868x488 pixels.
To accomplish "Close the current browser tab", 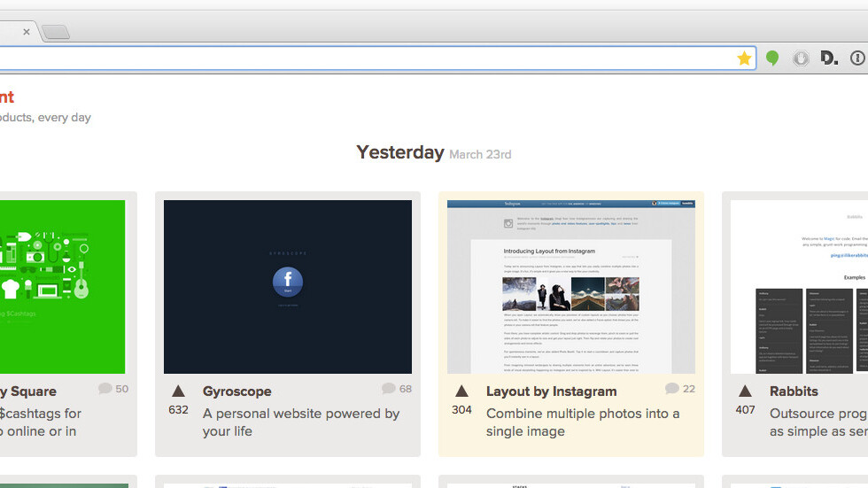I will (27, 32).
